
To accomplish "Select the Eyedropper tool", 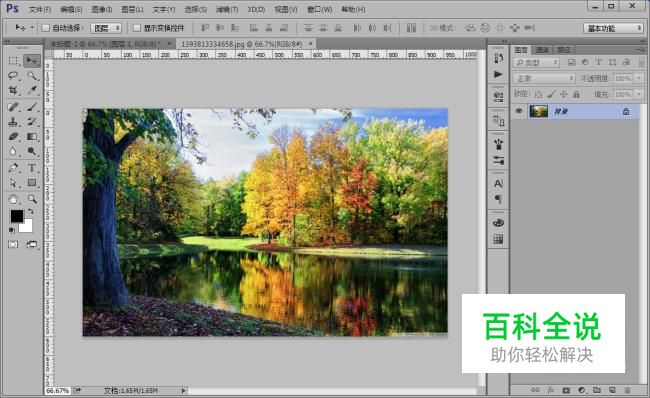I will point(32,90).
